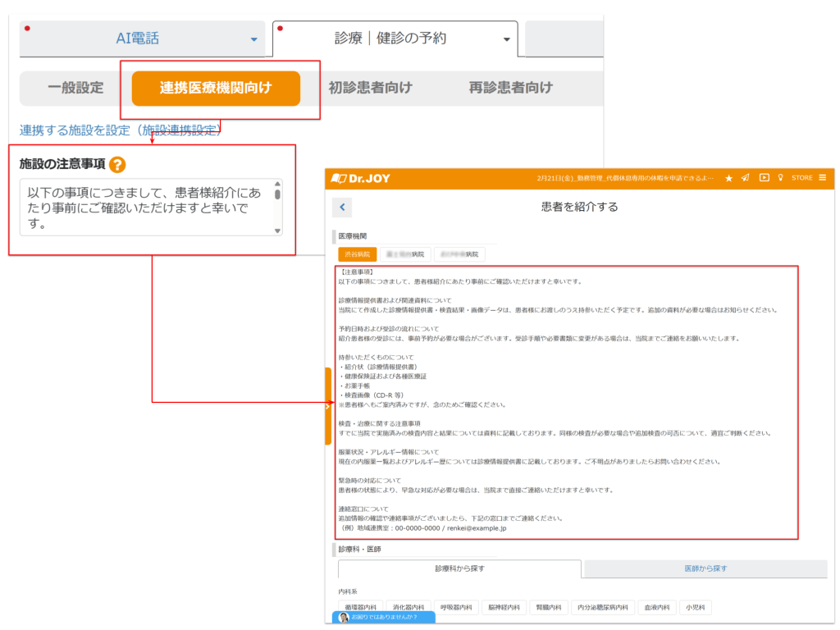Open the 診療｜健診の予約 dropdown
Screen dimensions: 840x630
tap(506, 39)
